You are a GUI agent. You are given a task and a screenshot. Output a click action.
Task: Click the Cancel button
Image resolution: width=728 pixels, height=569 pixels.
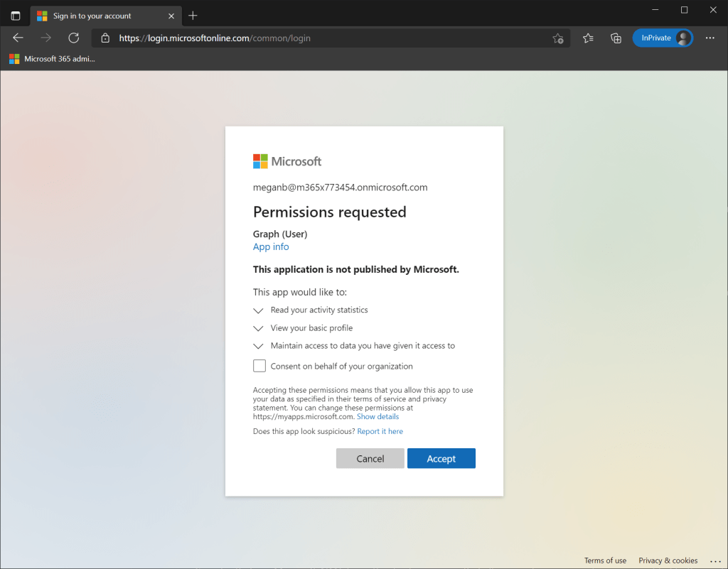point(370,459)
